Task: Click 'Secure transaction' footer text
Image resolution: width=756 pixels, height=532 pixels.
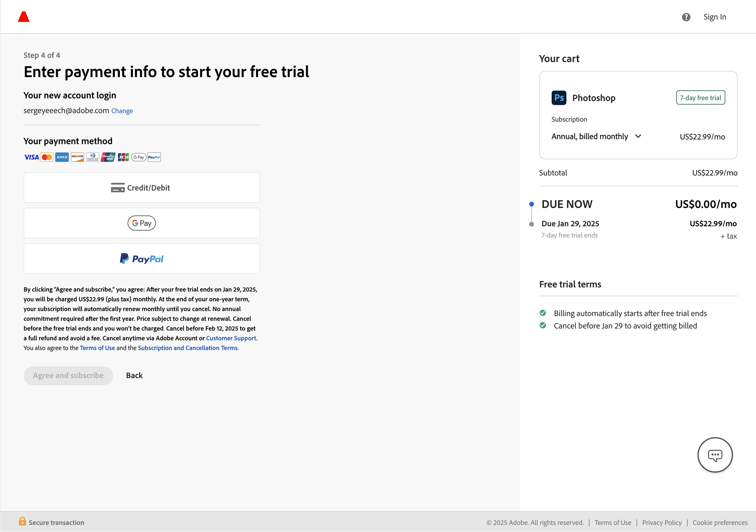Action: point(56,523)
